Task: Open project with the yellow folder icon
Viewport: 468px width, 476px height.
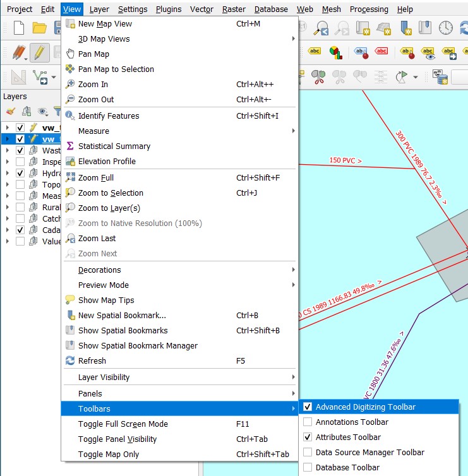Action: (x=39, y=28)
